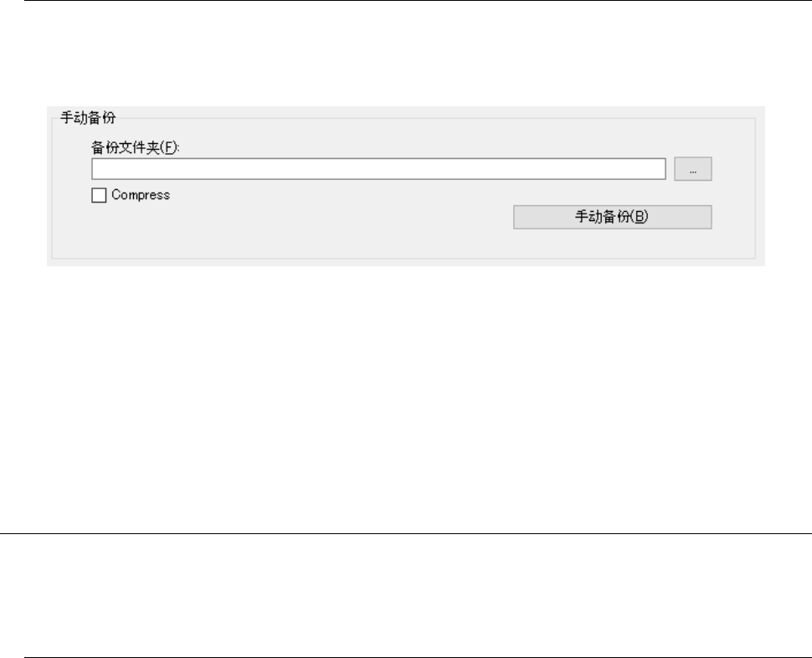Viewport: 812px width, 658px height.
Task: Click the 手动备份(B) button
Action: coord(613,217)
